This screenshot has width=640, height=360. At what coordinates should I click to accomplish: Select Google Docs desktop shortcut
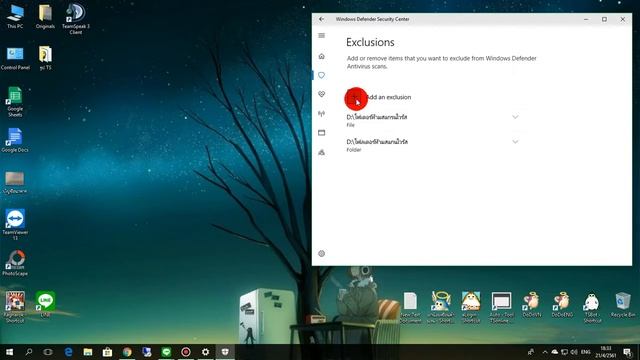[15, 140]
